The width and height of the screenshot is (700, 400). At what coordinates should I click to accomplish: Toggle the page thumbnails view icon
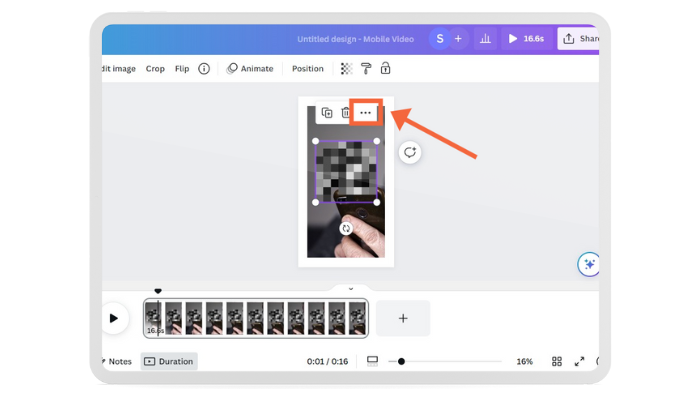coord(372,362)
